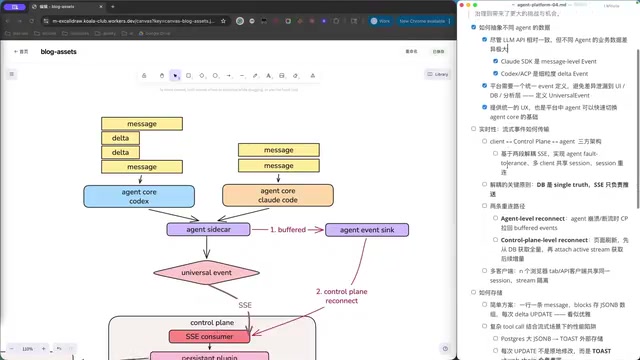
Task: Select the Ellipse shape tool
Action: coord(216,76)
